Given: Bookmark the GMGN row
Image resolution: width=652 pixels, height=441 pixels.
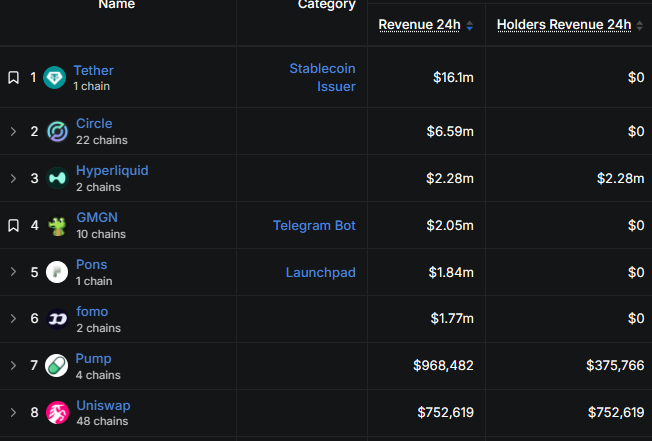Looking at the screenshot, I should tap(13, 225).
